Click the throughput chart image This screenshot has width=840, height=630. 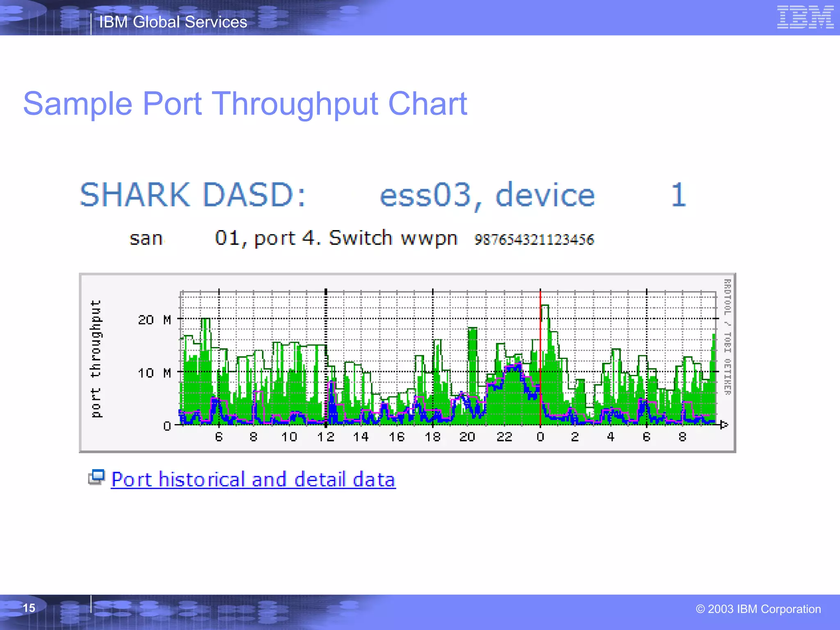(407, 363)
